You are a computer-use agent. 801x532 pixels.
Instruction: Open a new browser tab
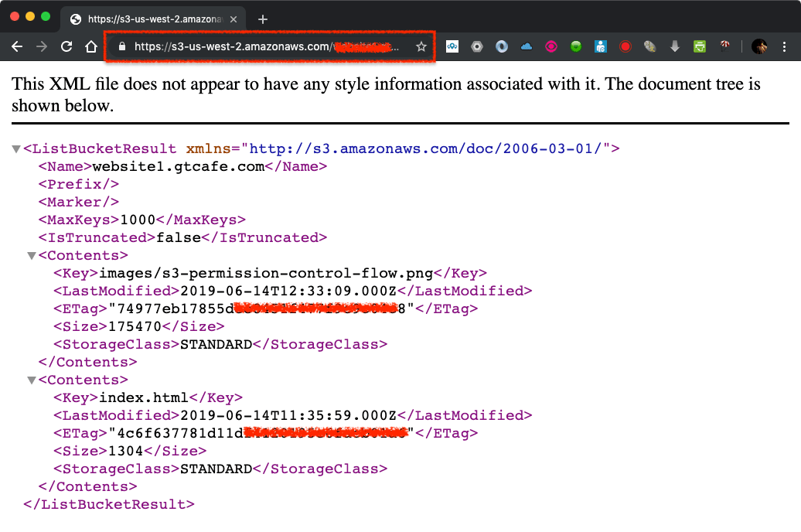[x=263, y=19]
